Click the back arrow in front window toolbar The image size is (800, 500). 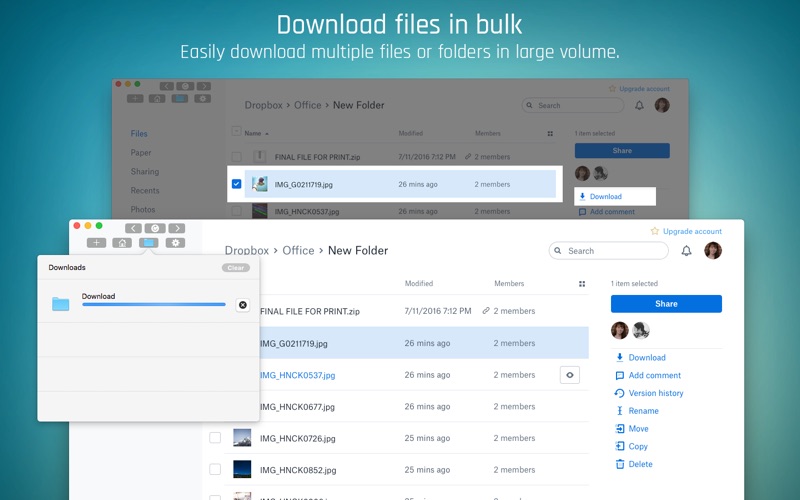[x=133, y=228]
